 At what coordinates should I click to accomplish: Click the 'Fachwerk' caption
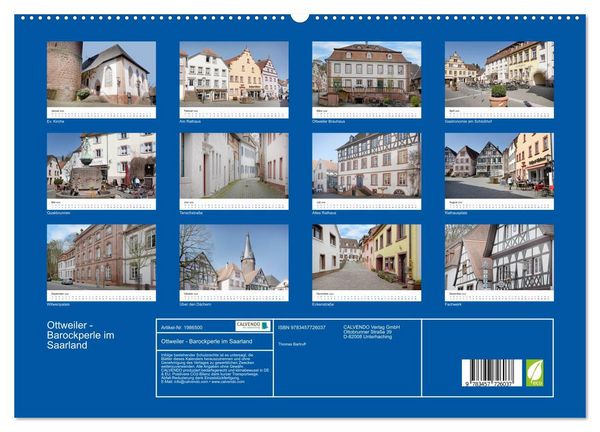[453, 305]
